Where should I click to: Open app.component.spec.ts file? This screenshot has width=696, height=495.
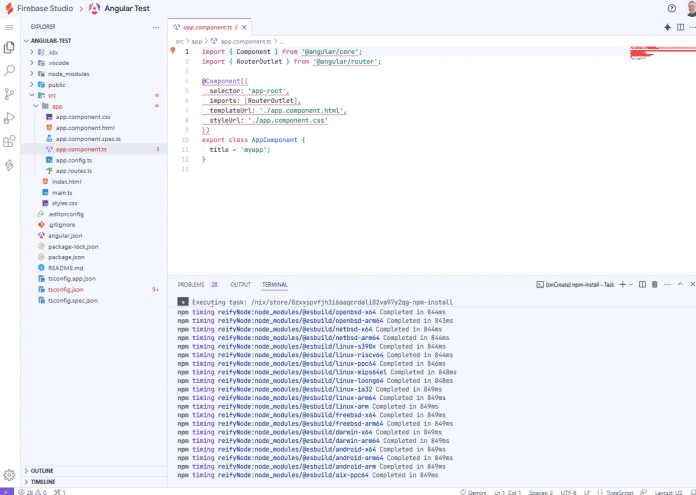tap(88, 139)
